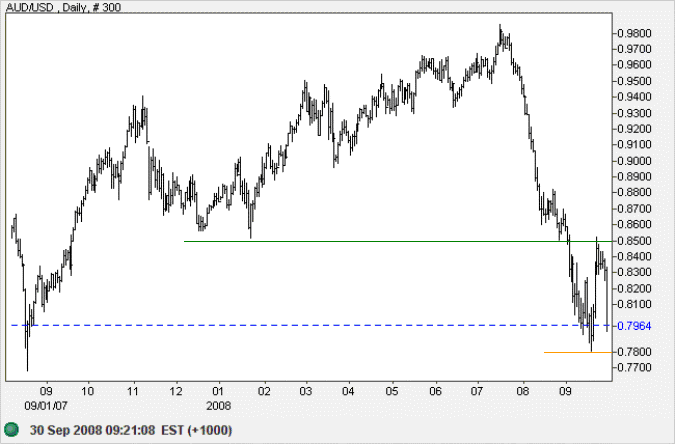The image size is (675, 444).
Task: Click the 0.7700 price axis label
Action: pyautogui.click(x=634, y=368)
